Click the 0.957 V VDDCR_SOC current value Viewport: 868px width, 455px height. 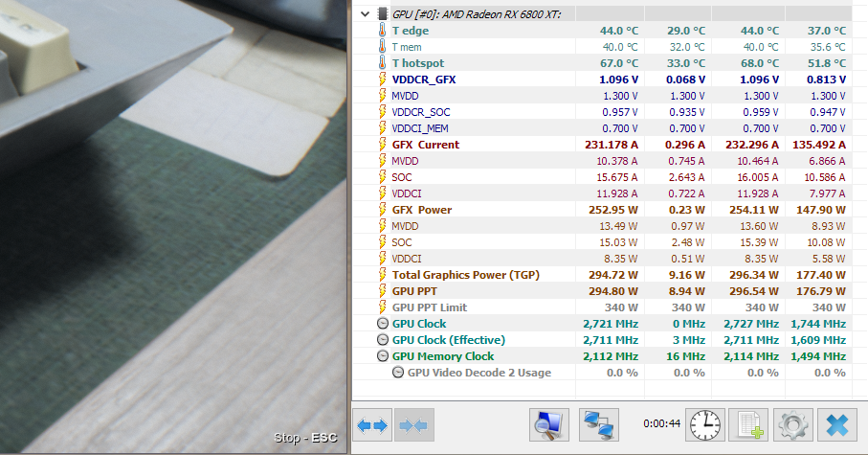point(620,112)
